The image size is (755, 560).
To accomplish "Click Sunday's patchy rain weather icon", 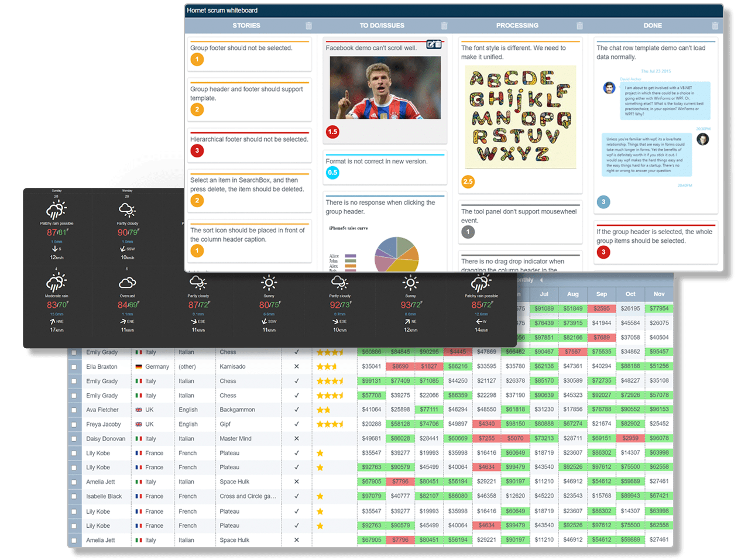I will [x=57, y=209].
